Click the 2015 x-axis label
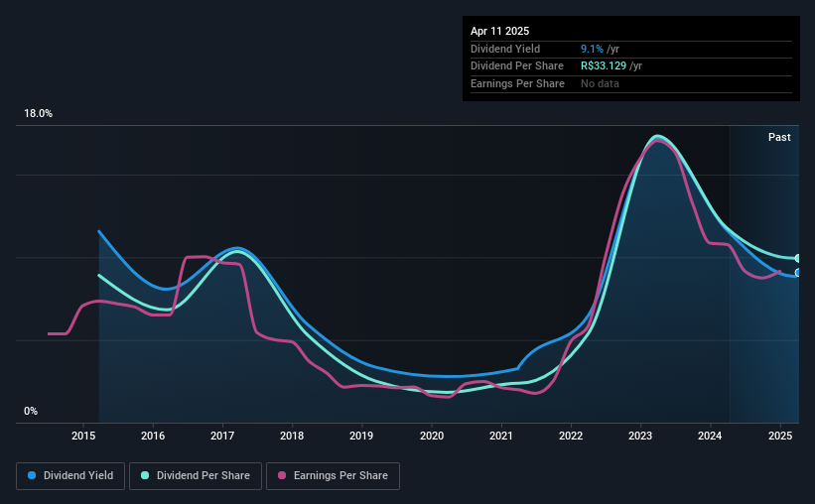Image resolution: width=815 pixels, height=504 pixels. (83, 436)
